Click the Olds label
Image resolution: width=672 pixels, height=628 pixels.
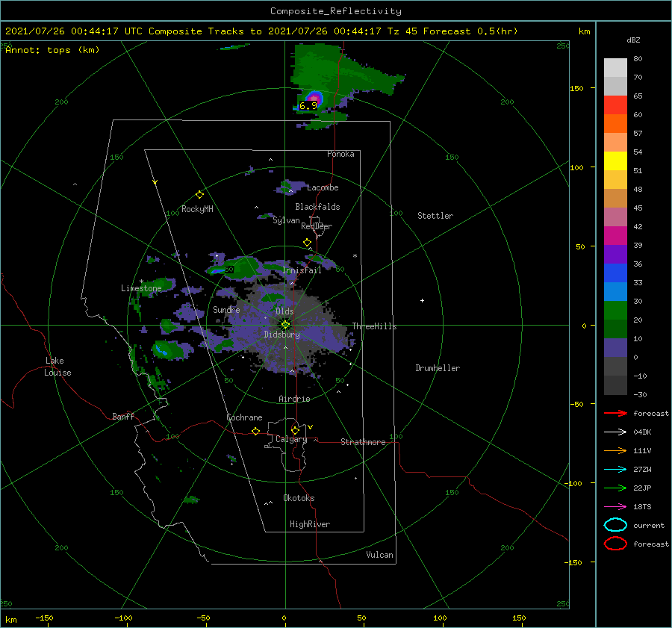[284, 311]
